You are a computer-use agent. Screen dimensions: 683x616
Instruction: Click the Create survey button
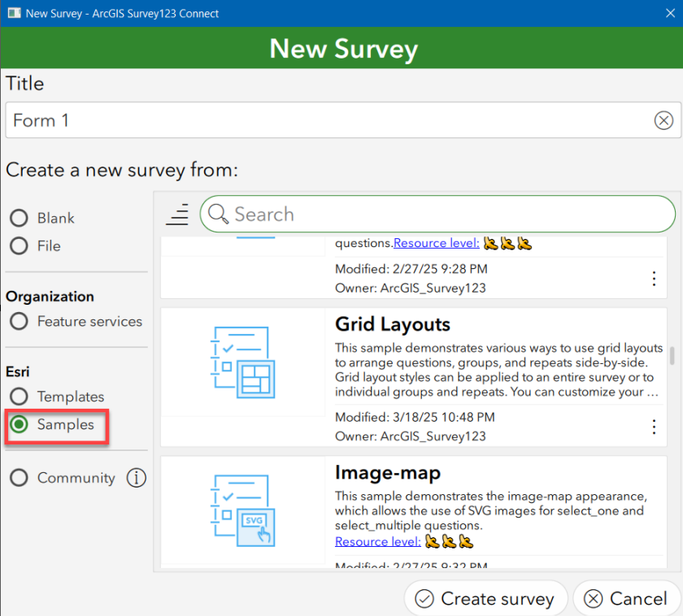pyautogui.click(x=485, y=599)
